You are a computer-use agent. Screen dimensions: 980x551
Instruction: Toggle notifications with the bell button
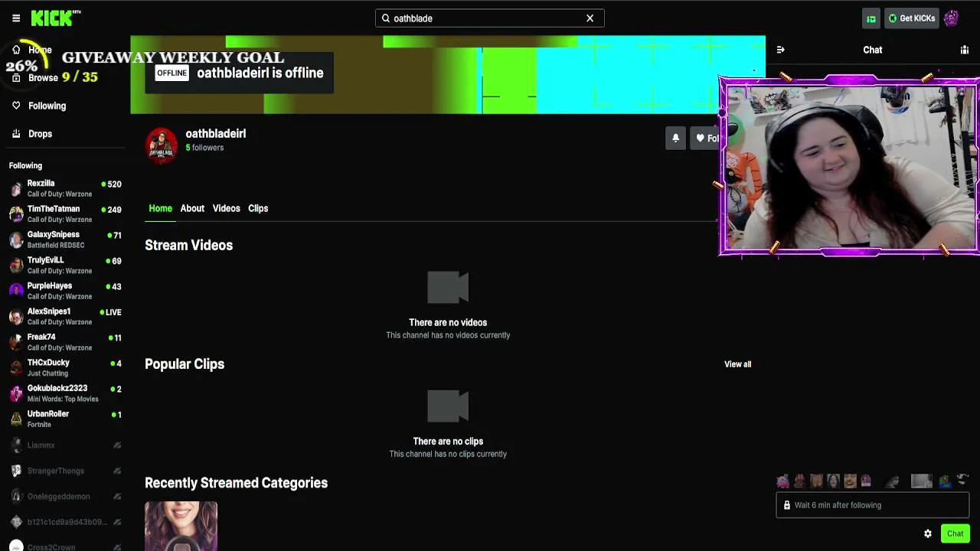(x=675, y=139)
